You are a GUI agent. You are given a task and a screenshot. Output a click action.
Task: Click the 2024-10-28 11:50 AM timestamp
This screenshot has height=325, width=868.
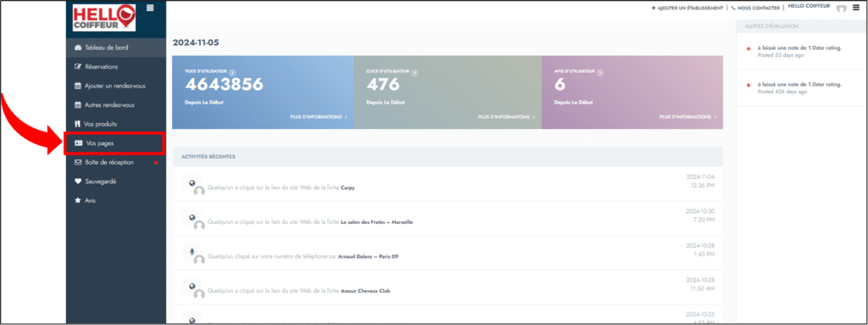[700, 284]
